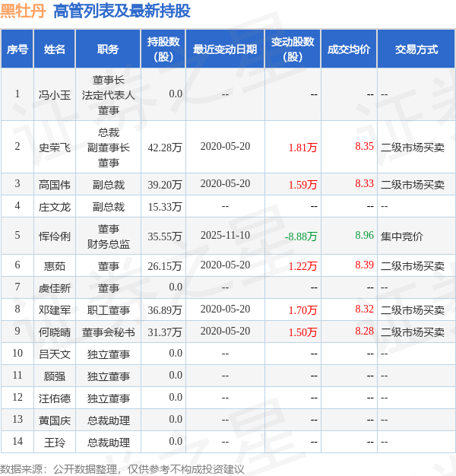
Task: Click the 数据来源 footer note
Action: pos(122,469)
